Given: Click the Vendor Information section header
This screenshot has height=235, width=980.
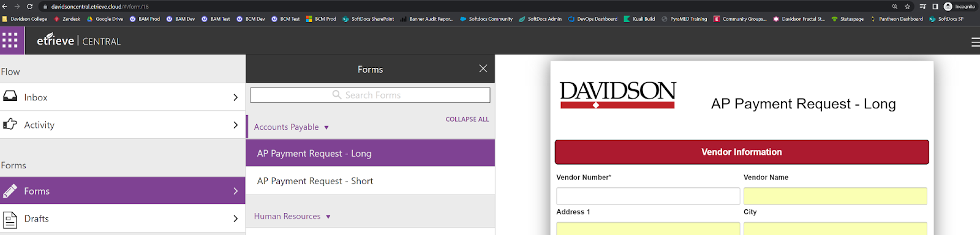Looking at the screenshot, I should [742, 152].
